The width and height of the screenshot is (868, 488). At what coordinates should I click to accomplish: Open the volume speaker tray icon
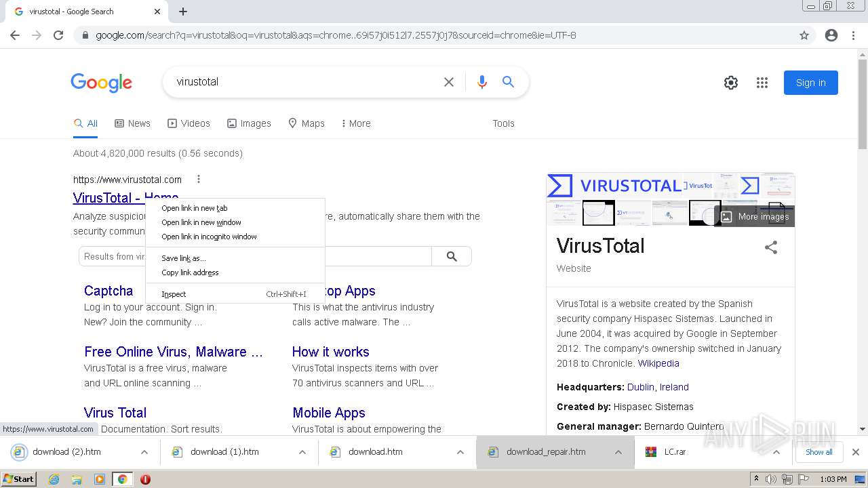click(x=771, y=479)
